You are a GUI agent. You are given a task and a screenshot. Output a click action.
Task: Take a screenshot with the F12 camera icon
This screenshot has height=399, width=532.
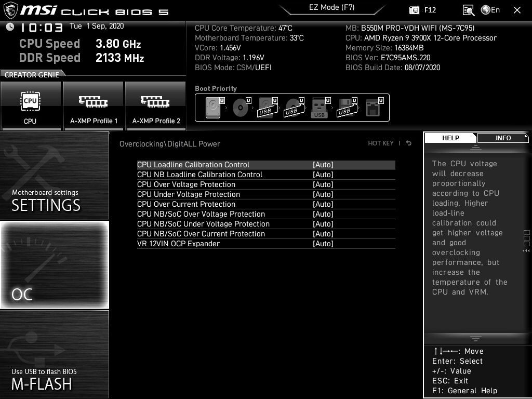tap(414, 10)
